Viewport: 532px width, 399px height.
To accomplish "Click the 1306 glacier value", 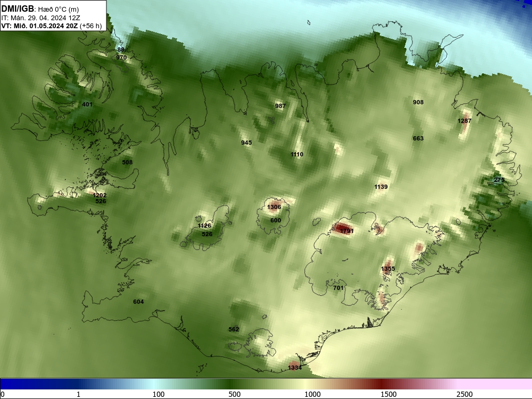I will click(274, 207).
